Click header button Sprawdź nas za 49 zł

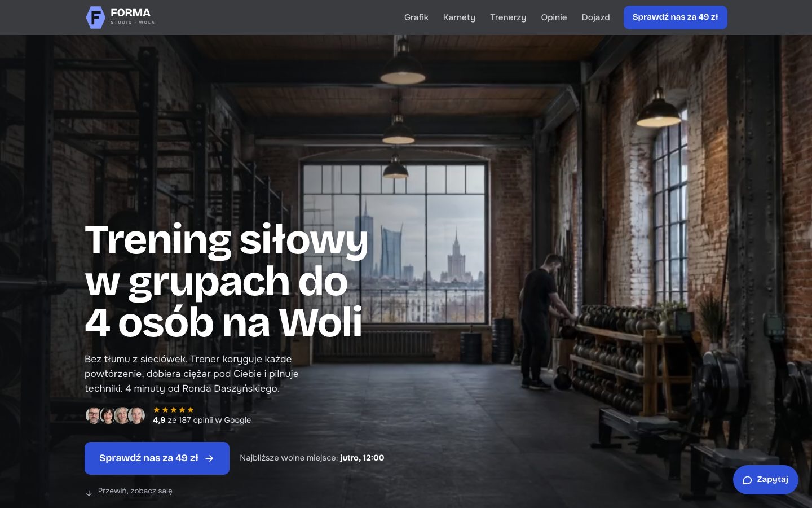[x=675, y=17]
